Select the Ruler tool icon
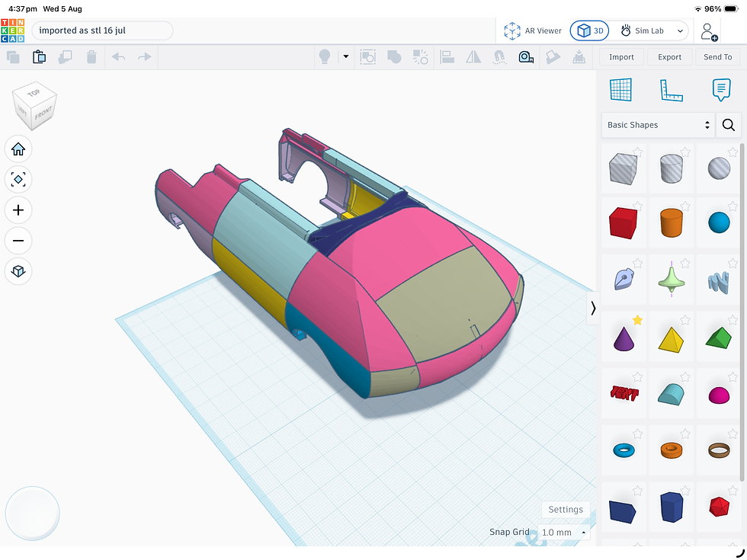Screen dimensions: 747x560 [671, 90]
